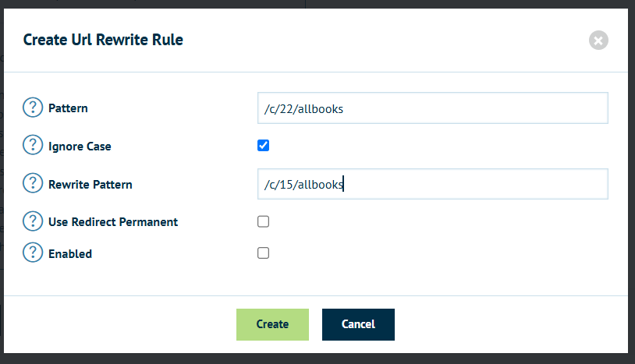Focus the Pattern input containing /c/22/allbooks
635x364 pixels.
coord(432,108)
